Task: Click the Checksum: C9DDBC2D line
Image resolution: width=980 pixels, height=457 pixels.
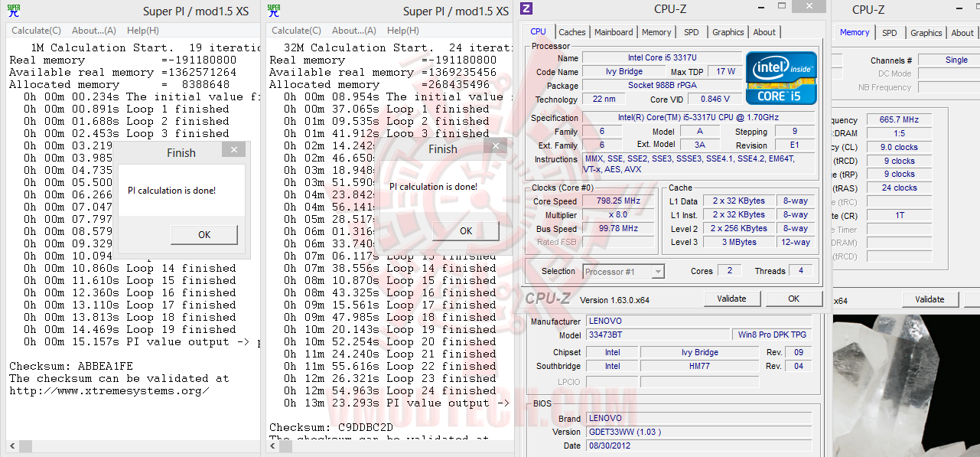Action: (331, 427)
